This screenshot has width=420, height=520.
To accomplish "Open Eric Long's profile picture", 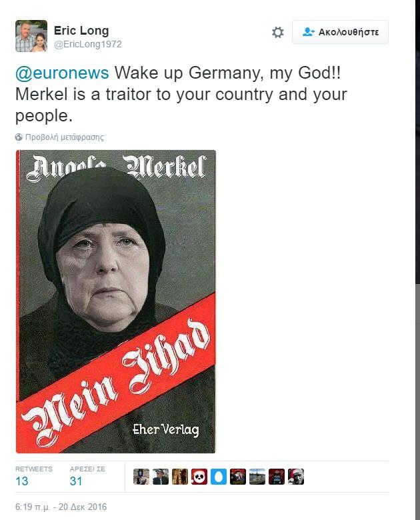I will (x=31, y=36).
